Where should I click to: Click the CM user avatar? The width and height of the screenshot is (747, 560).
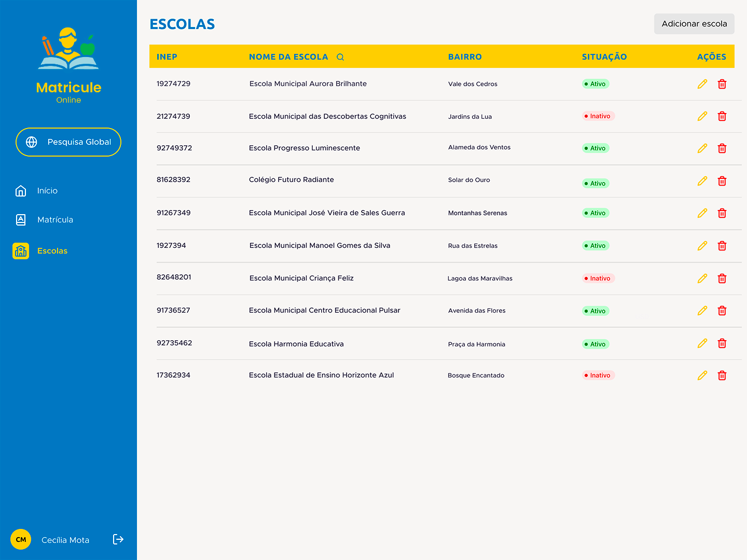point(21,539)
